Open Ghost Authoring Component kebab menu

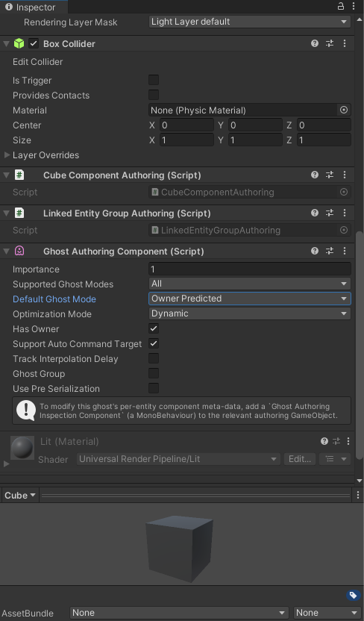[345, 251]
